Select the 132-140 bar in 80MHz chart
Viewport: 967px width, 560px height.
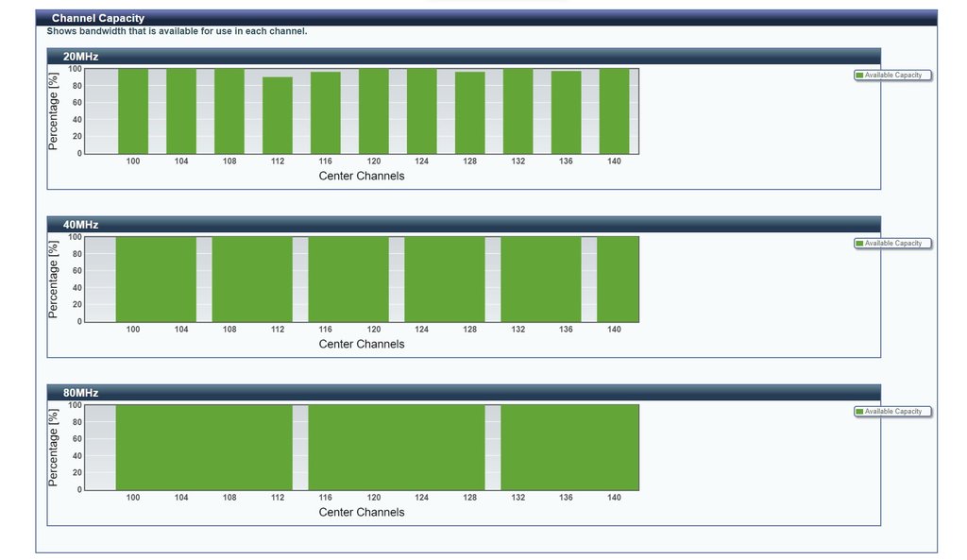(569, 447)
